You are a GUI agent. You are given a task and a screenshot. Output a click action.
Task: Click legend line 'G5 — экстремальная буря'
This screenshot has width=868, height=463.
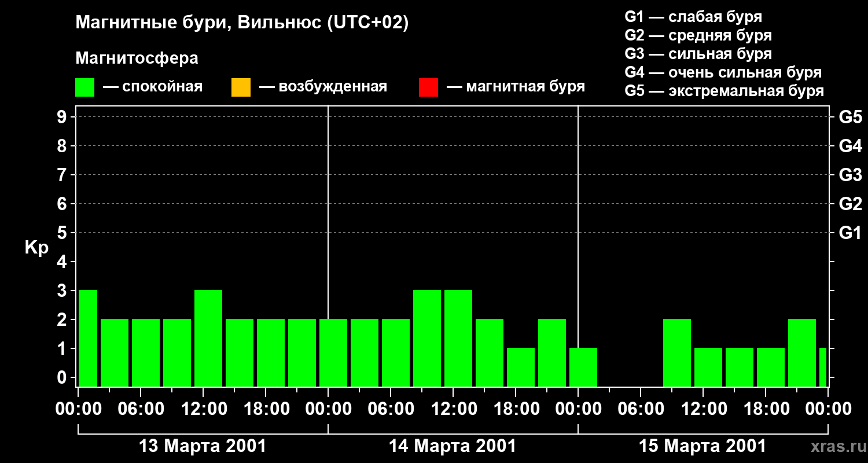[724, 91]
